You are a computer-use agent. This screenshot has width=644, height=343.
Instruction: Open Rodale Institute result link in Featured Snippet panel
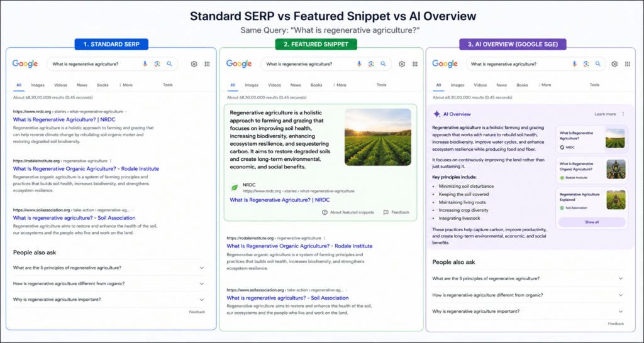pyautogui.click(x=299, y=246)
